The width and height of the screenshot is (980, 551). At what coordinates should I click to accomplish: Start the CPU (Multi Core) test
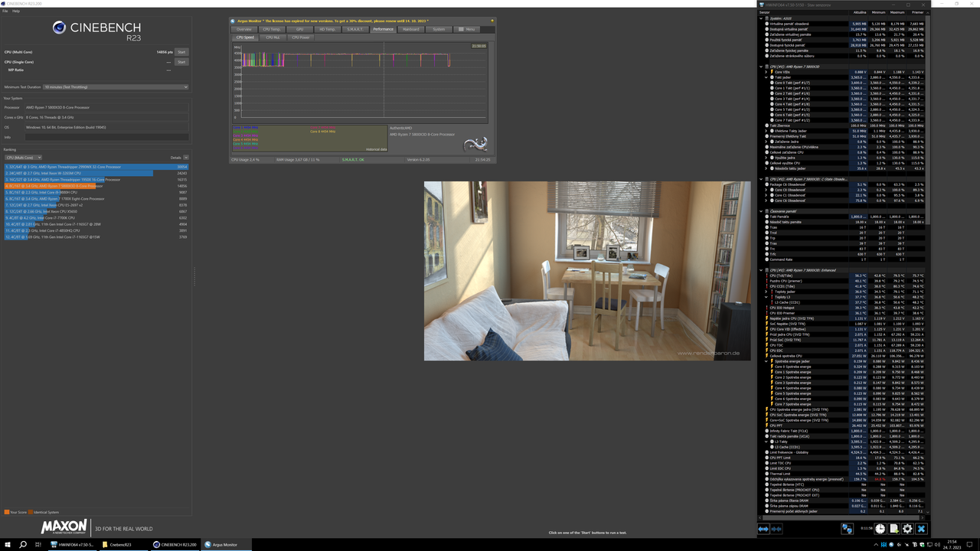[181, 52]
